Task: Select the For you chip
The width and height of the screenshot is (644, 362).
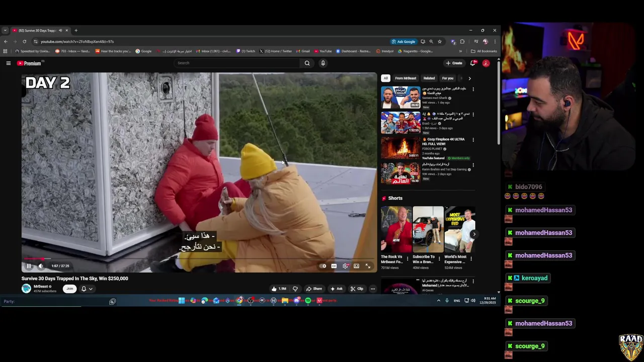Action: tap(448, 78)
